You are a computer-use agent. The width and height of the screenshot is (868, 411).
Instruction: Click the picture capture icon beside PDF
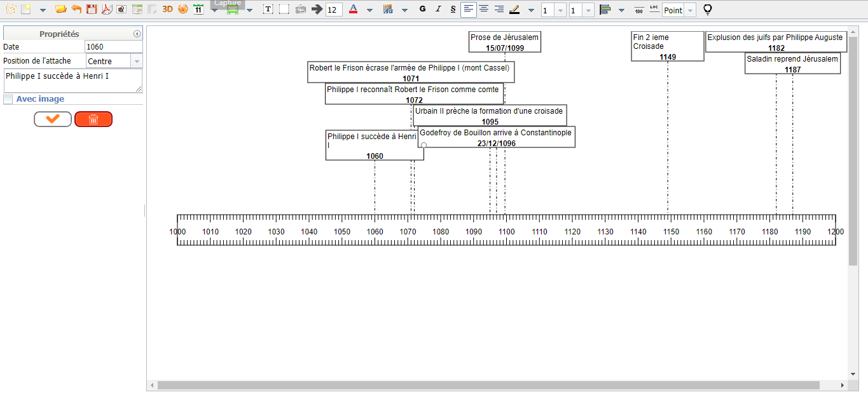[121, 10]
